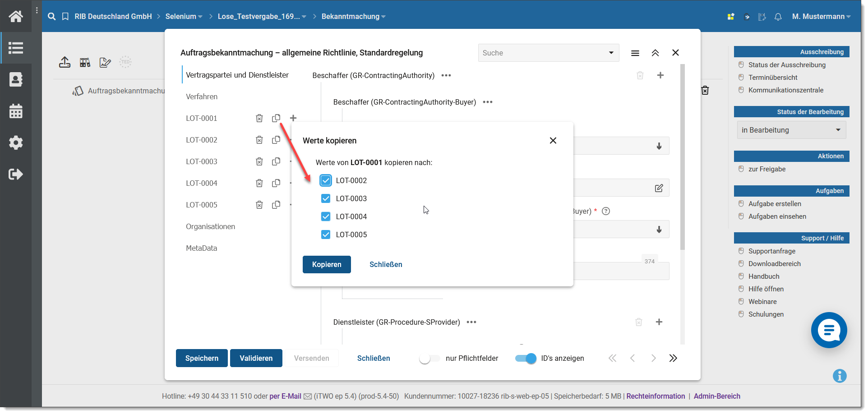868x414 pixels.
Task: Click the Validieren button
Action: pos(256,359)
